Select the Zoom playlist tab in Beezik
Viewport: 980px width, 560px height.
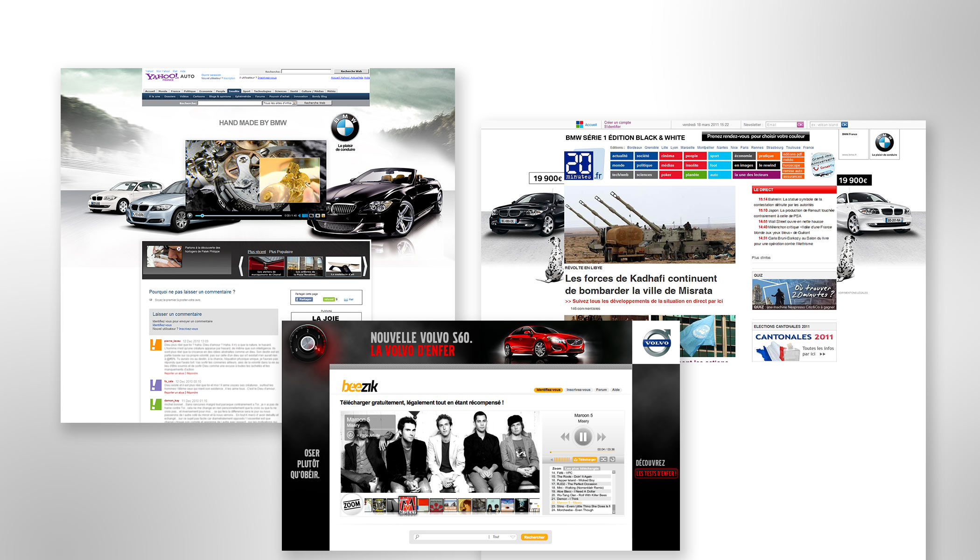pos(556,469)
